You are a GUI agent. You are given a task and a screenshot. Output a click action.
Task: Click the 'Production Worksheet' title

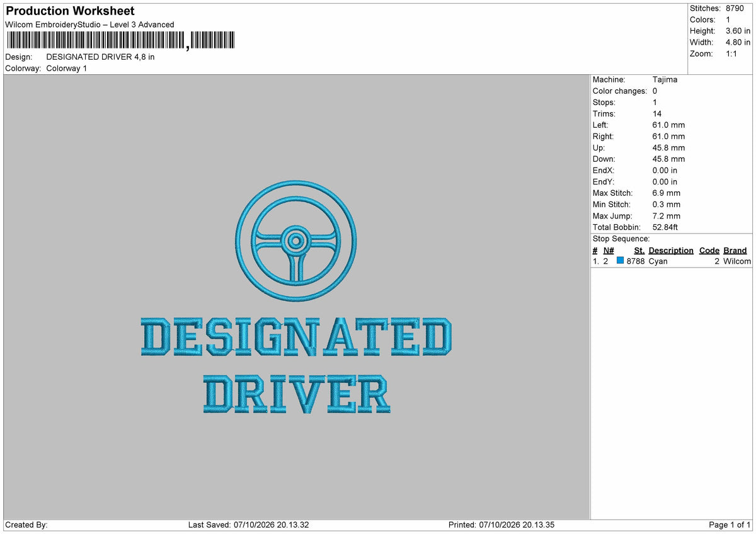click(70, 11)
